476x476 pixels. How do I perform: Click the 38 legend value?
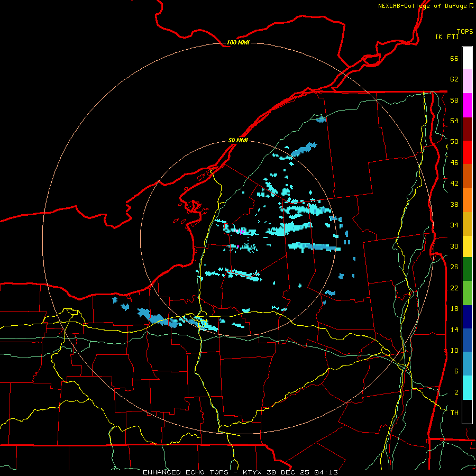(x=454, y=204)
